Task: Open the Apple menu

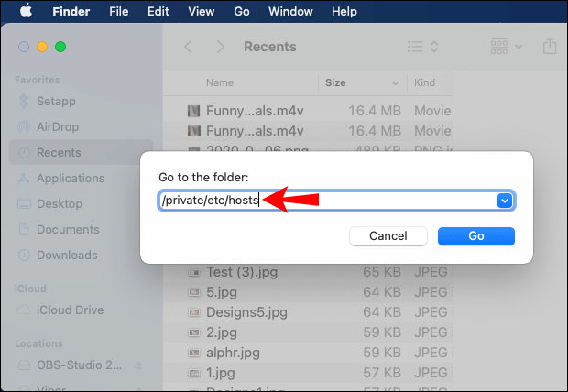Action: coord(26,11)
